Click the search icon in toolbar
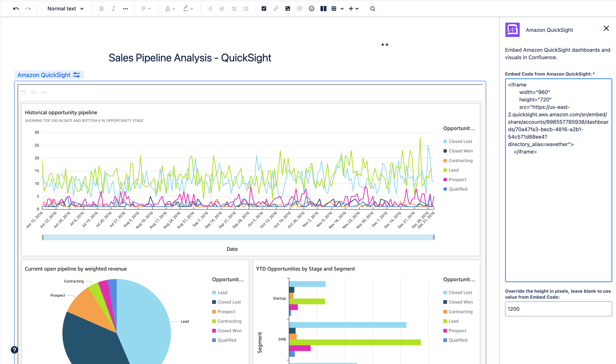 coord(372,9)
